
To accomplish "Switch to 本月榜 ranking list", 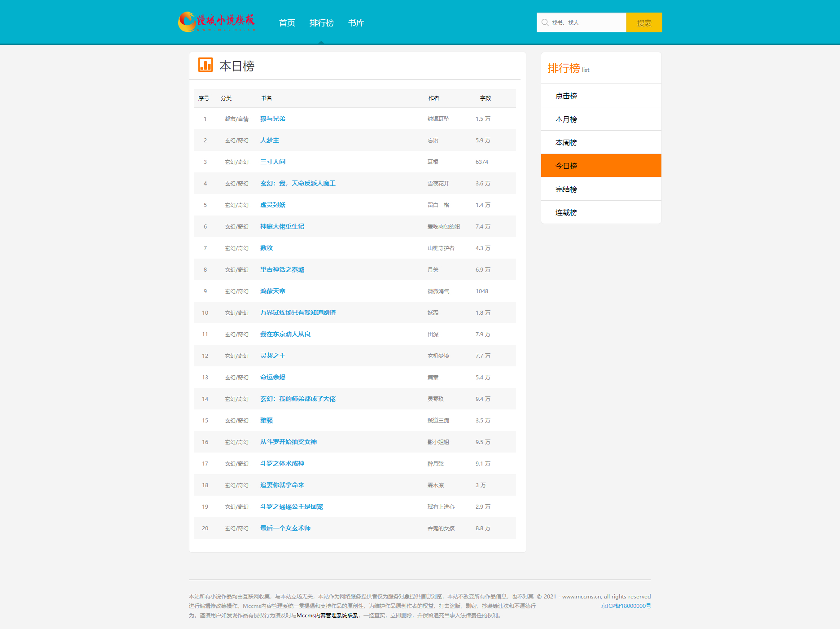I will pyautogui.click(x=566, y=119).
